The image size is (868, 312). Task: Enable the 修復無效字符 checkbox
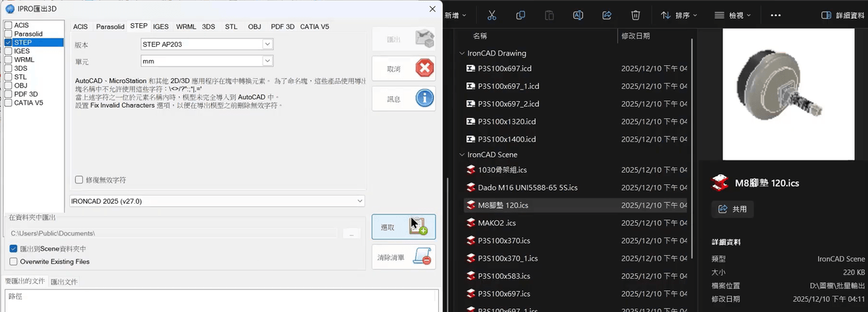(79, 180)
